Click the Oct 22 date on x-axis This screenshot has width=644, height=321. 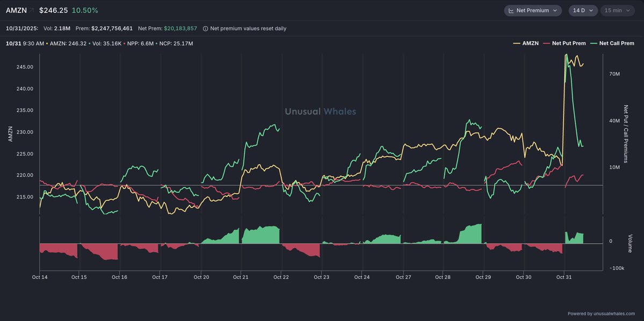pyautogui.click(x=281, y=278)
